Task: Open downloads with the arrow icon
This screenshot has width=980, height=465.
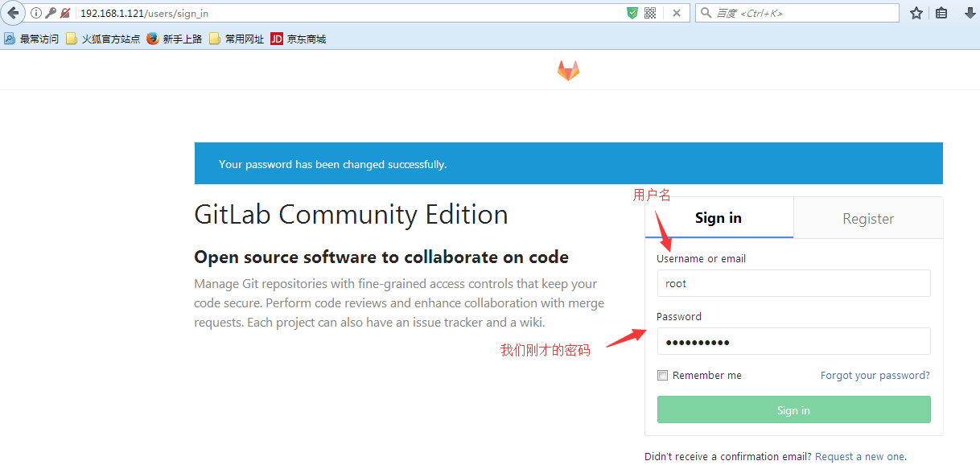Action: pyautogui.click(x=970, y=13)
